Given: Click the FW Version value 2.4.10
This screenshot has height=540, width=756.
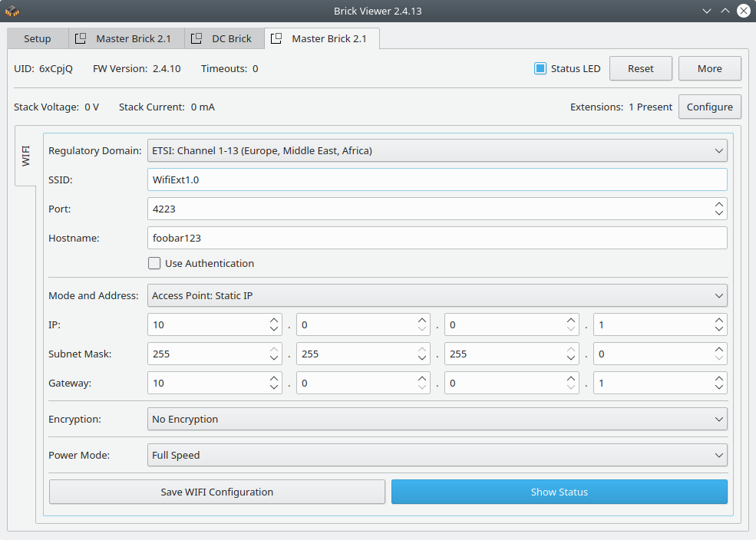Looking at the screenshot, I should coord(167,69).
